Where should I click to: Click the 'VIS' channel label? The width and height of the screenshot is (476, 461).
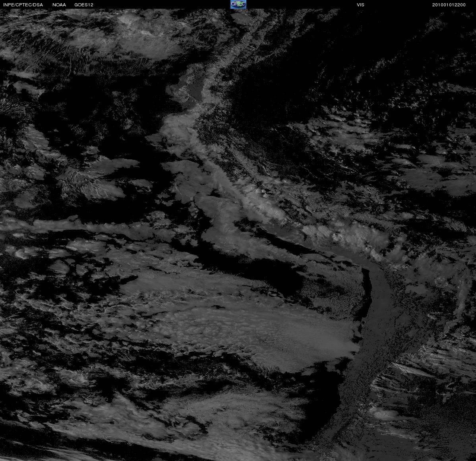point(360,5)
